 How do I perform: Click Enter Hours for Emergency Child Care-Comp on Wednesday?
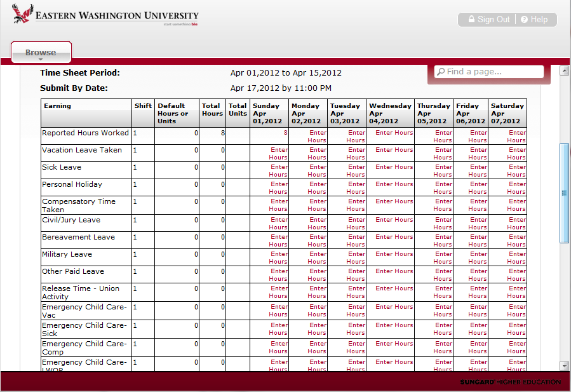click(x=394, y=344)
